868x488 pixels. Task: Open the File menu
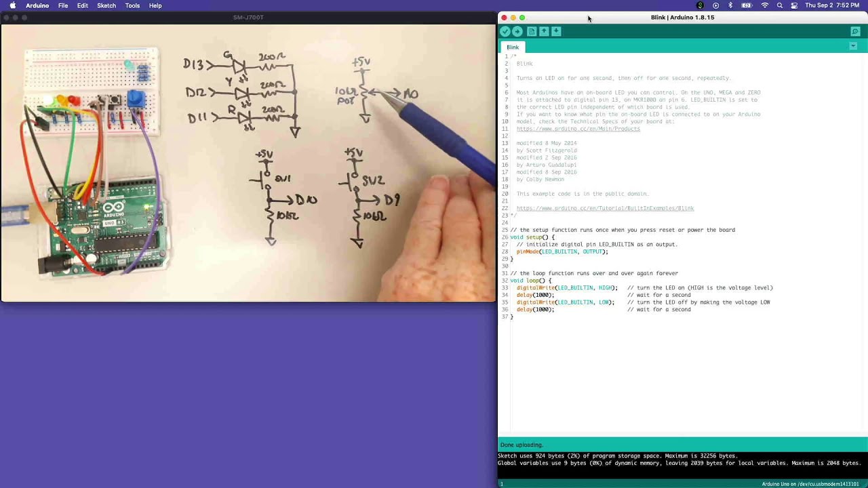63,5
